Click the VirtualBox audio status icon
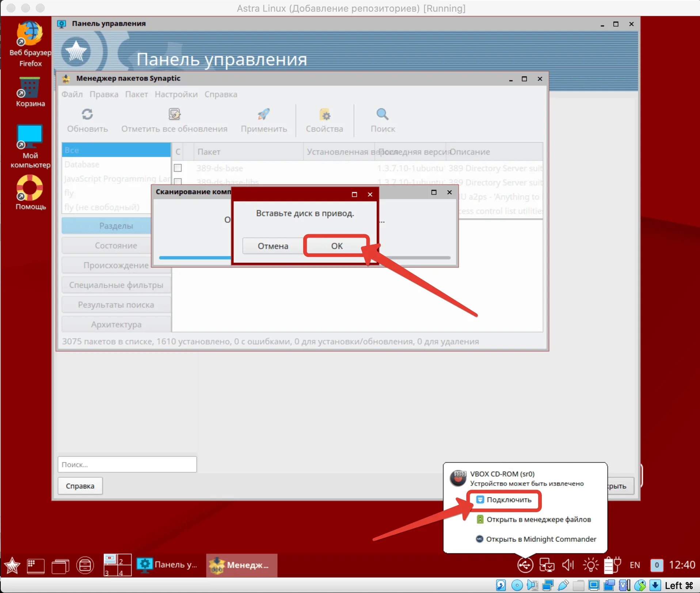The height and width of the screenshot is (593, 700). tap(533, 585)
